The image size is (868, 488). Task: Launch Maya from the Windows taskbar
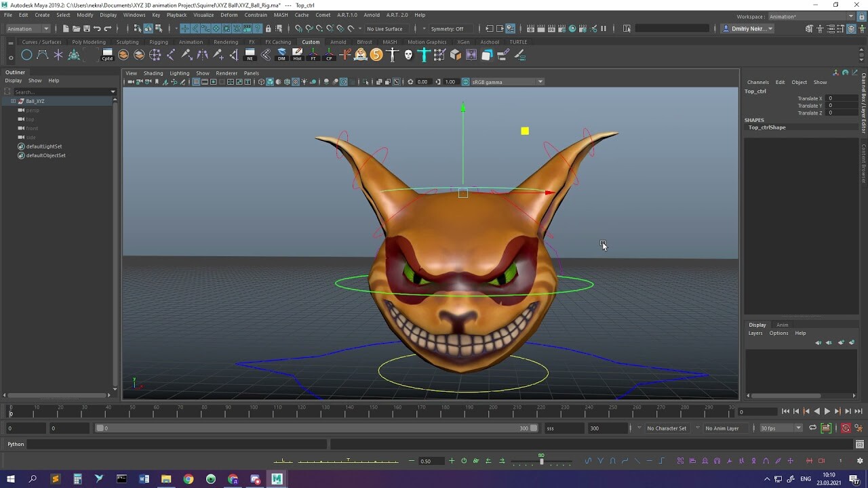[x=277, y=479]
